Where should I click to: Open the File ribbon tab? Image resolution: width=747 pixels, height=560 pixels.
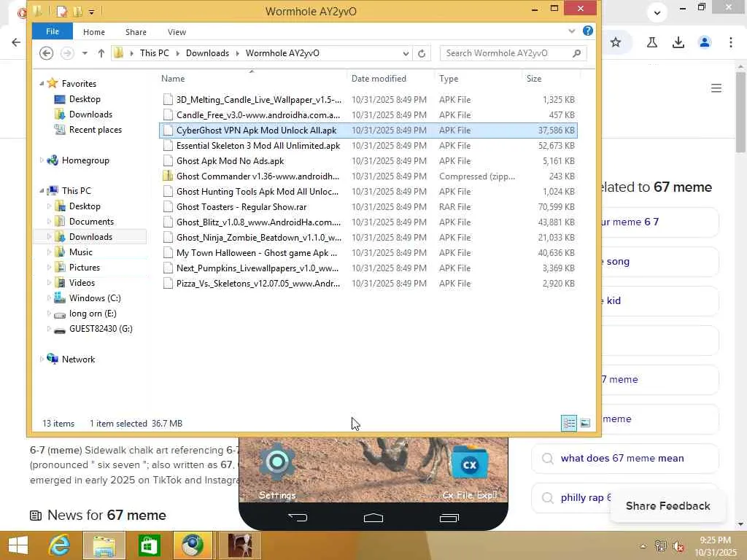53,31
